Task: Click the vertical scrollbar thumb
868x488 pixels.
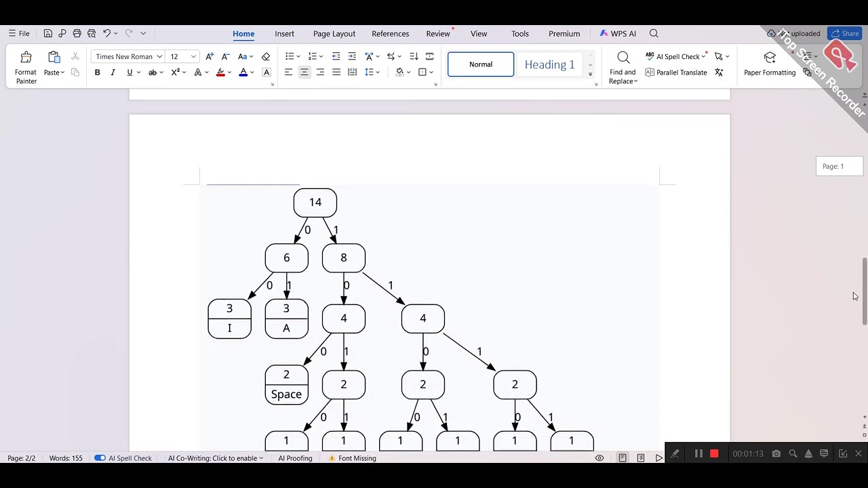Action: coord(864,291)
